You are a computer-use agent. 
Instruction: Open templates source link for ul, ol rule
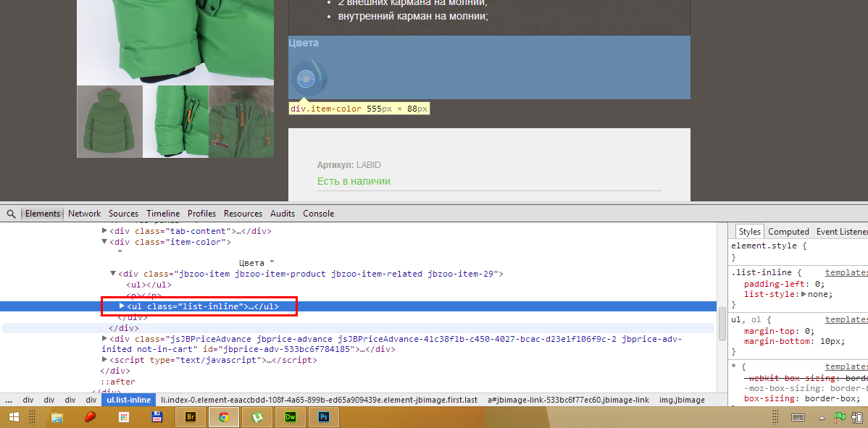[846, 319]
